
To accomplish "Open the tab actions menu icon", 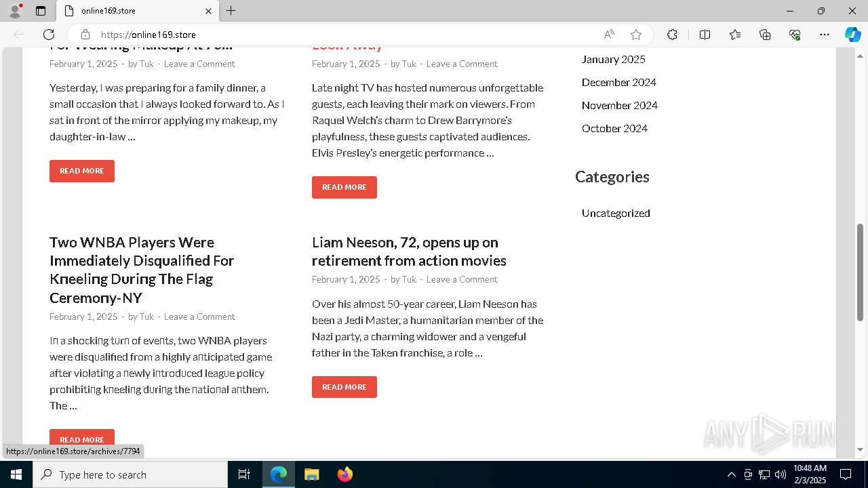I will tap(41, 11).
